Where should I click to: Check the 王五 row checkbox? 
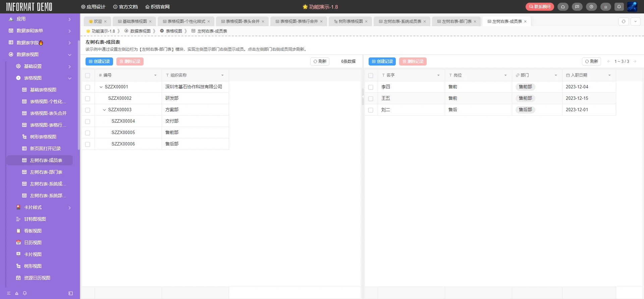click(371, 99)
